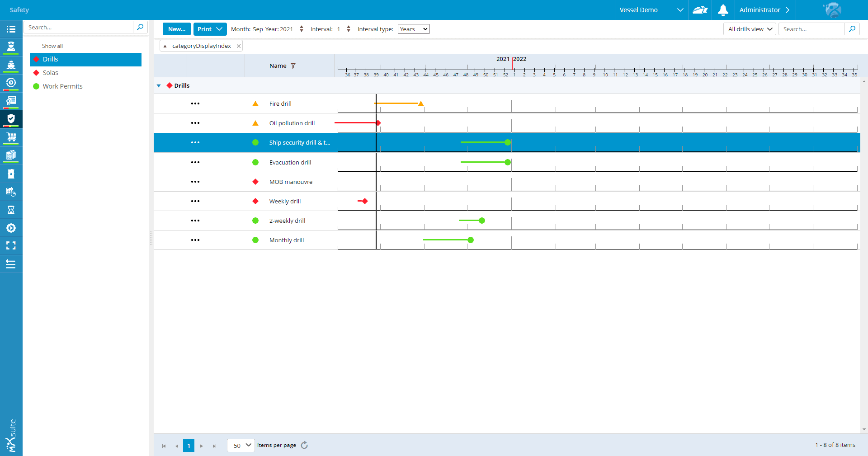The height and width of the screenshot is (456, 868).
Task: Open the Safety shield module in sidebar
Action: click(x=11, y=119)
